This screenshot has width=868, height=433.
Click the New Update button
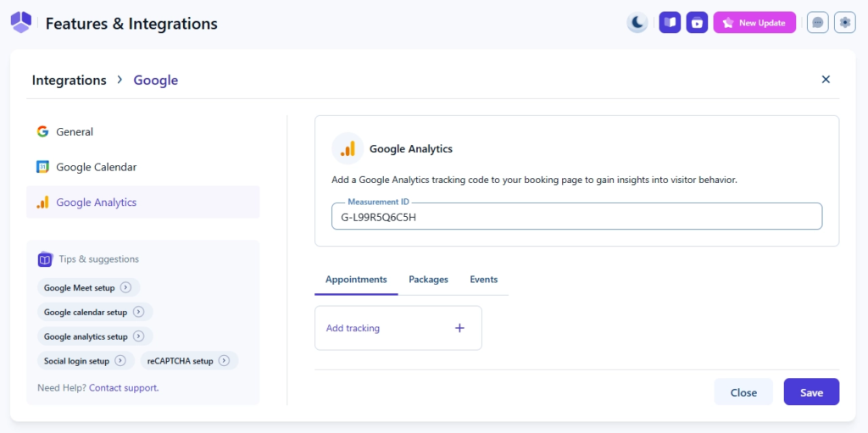coord(754,23)
